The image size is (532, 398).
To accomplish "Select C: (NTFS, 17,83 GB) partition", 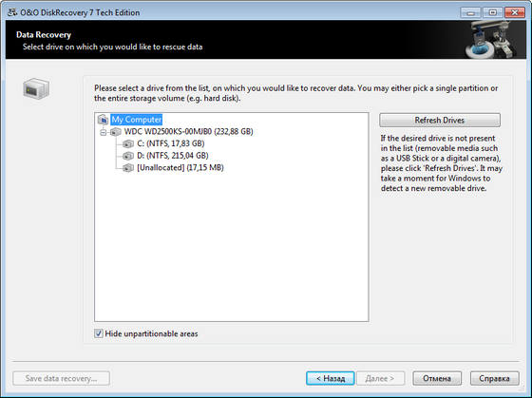I will pos(171,143).
